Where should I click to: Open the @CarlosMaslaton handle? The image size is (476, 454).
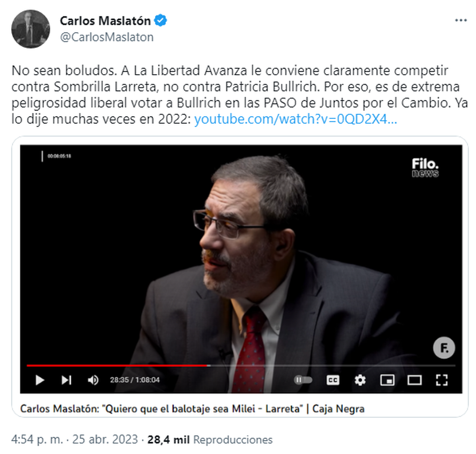coord(107,37)
